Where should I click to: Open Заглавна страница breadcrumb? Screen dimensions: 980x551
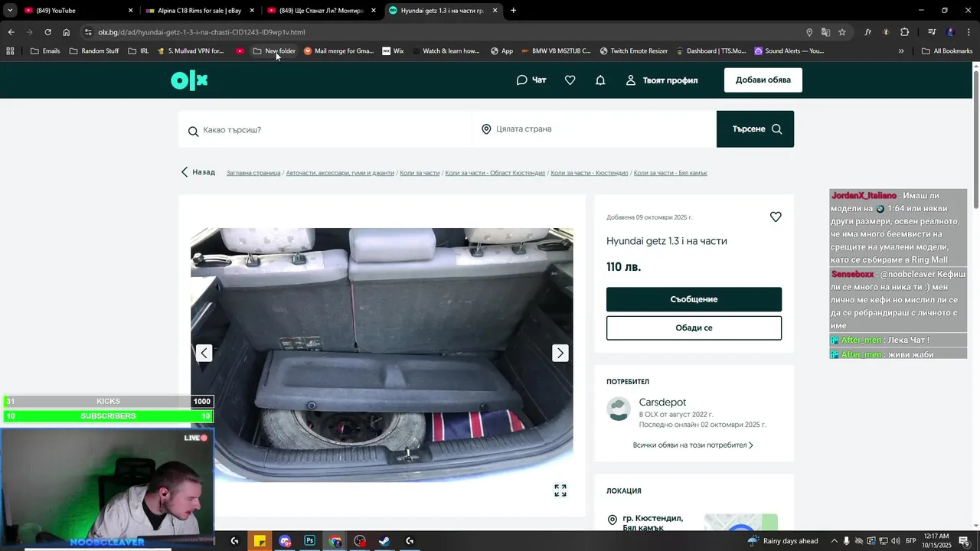[253, 173]
